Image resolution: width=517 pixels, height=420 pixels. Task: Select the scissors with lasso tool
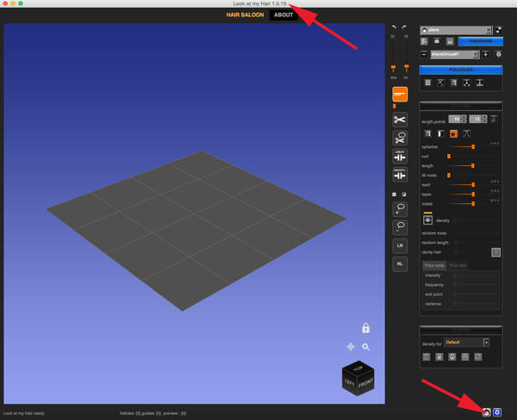[x=400, y=138]
